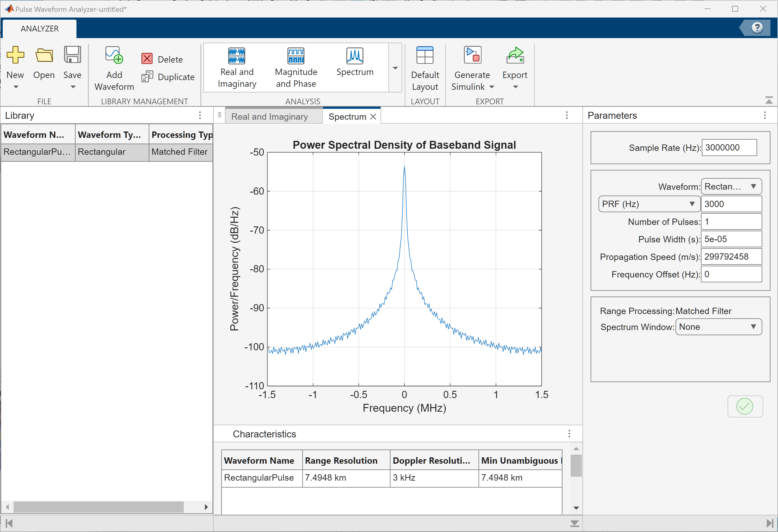Open the Characteristics panel options menu
This screenshot has height=532, width=778.
(x=569, y=433)
